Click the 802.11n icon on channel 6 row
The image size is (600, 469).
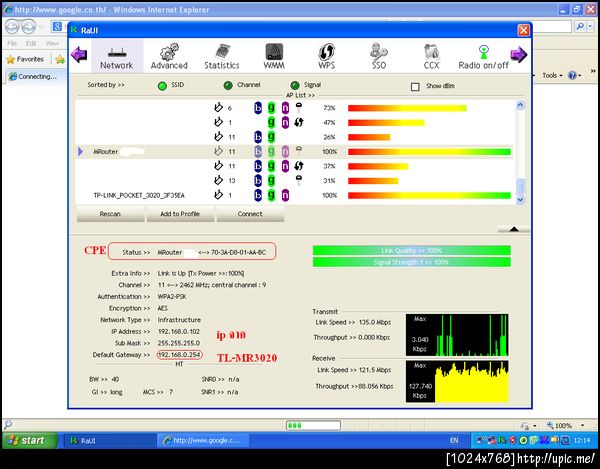(285, 108)
